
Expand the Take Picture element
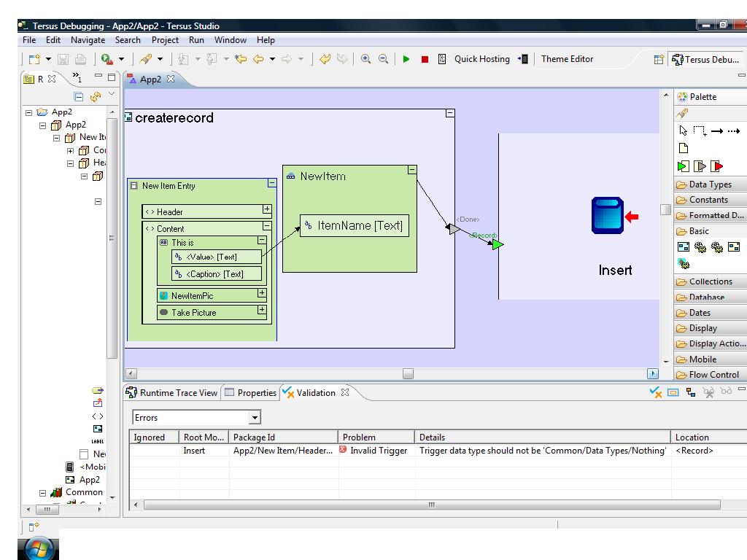(x=262, y=311)
